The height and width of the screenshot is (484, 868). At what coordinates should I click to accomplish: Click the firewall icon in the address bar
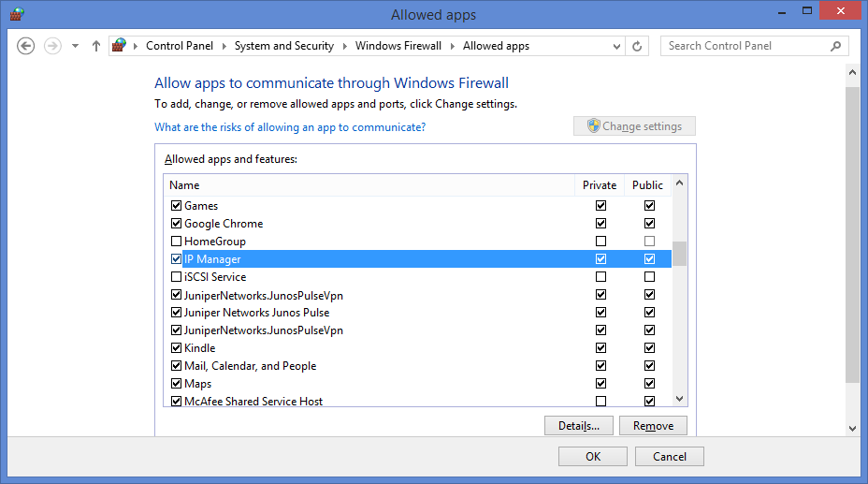coord(119,46)
